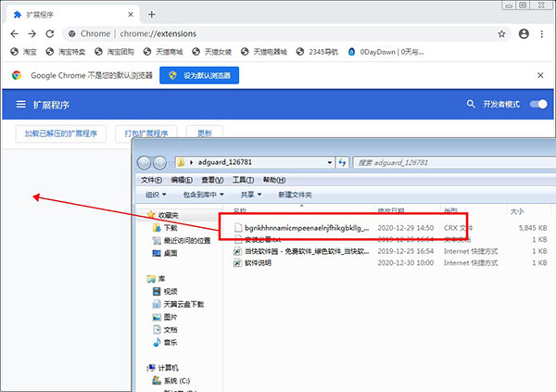The width and height of the screenshot is (556, 392).
Task: Open the 查看(V) menu
Action: [212, 180]
